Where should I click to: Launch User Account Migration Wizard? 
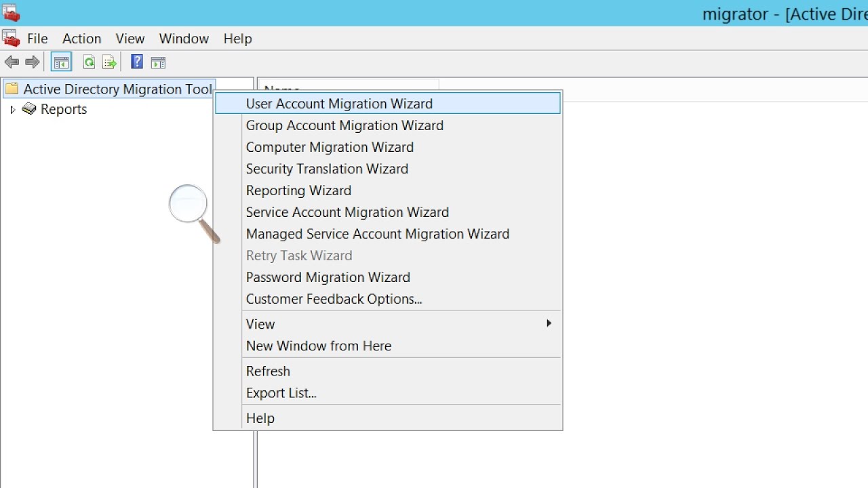388,104
